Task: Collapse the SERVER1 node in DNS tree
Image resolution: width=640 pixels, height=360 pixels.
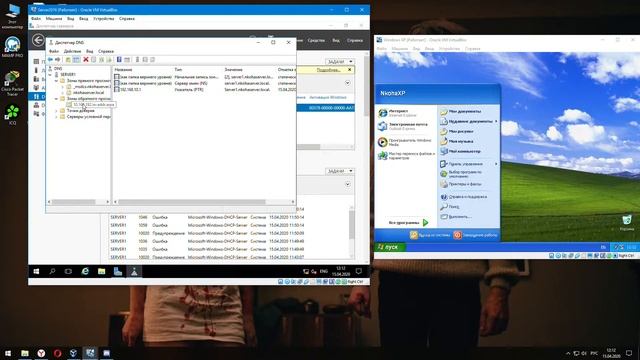Action: [50, 75]
